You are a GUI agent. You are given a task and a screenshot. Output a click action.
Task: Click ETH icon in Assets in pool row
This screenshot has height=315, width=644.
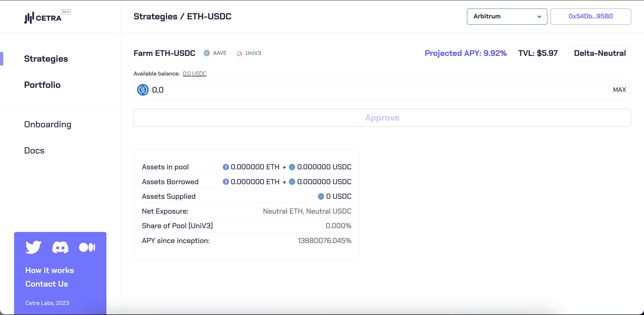coord(226,167)
